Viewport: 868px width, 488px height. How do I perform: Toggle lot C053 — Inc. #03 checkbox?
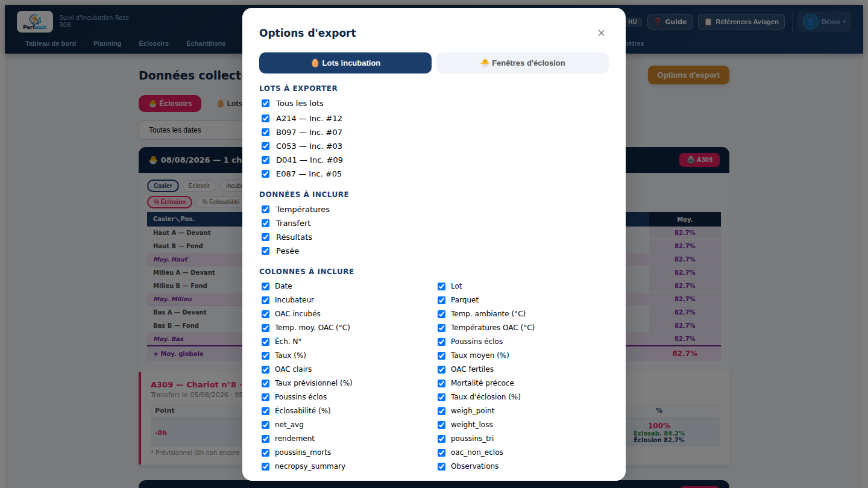pos(265,146)
